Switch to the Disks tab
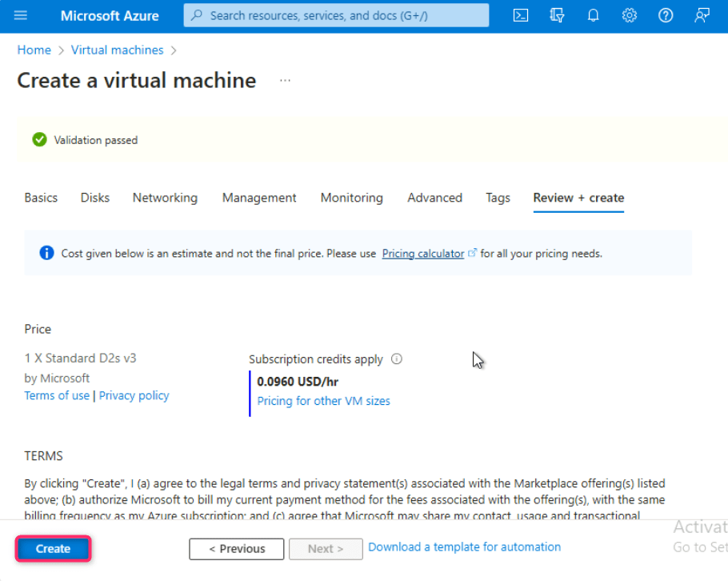The width and height of the screenshot is (728, 581). pyautogui.click(x=95, y=198)
